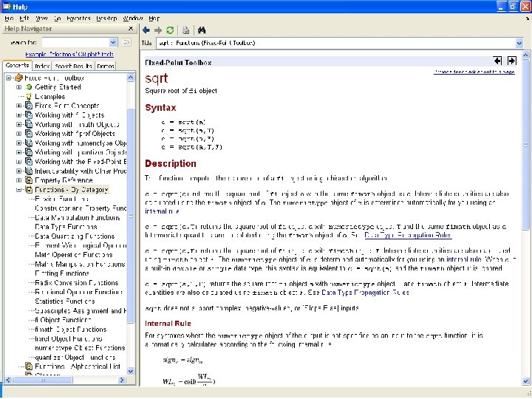Open the example search syntax link
Screen dimensions: 532x399
tap(69, 54)
